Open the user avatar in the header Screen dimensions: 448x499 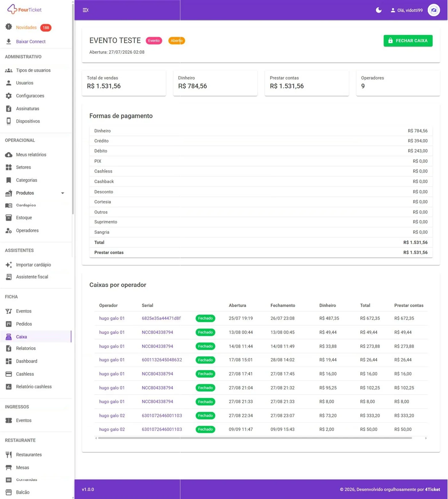point(434,10)
